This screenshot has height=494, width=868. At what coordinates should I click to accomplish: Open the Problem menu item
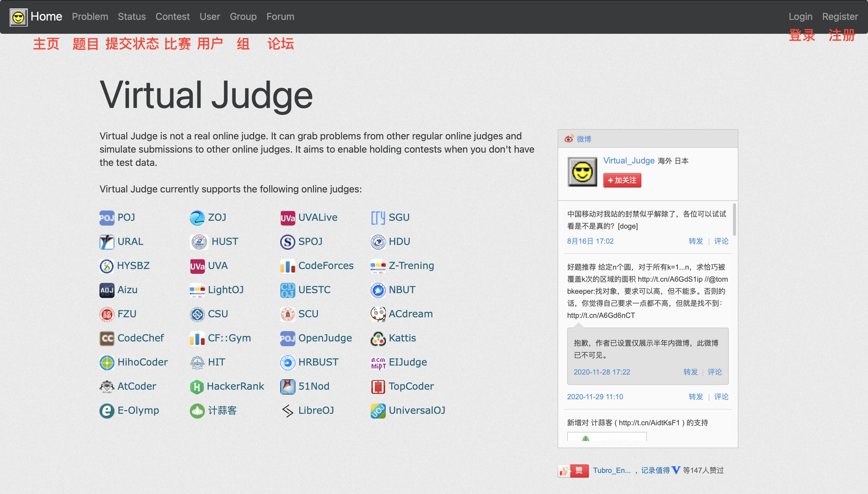(90, 17)
